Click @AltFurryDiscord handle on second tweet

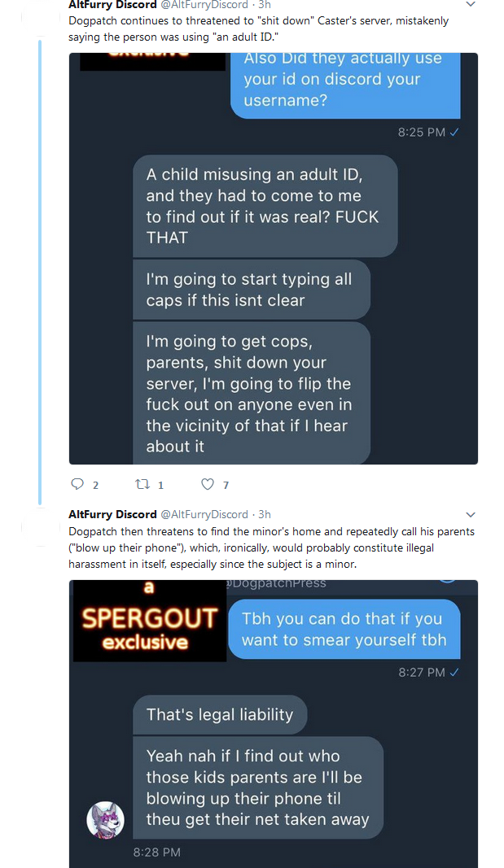204,514
